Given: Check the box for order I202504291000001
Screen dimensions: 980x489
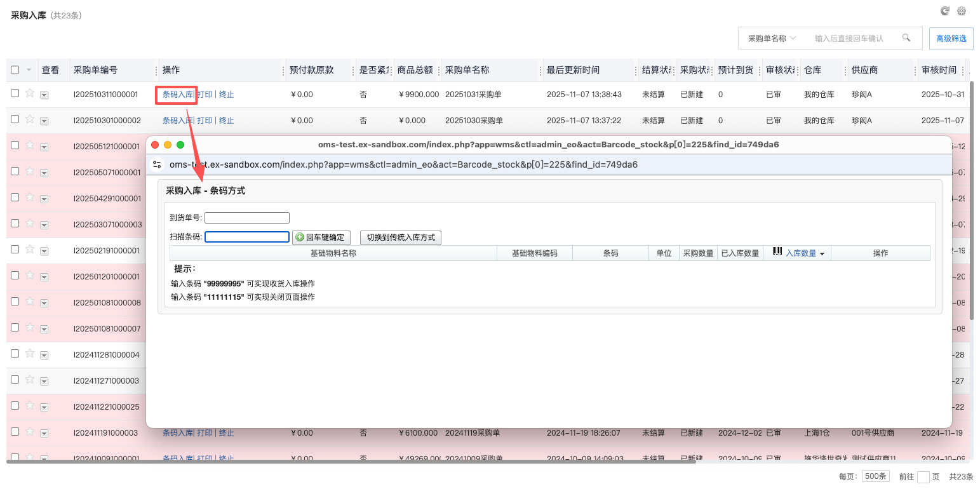Looking at the screenshot, I should [15, 198].
